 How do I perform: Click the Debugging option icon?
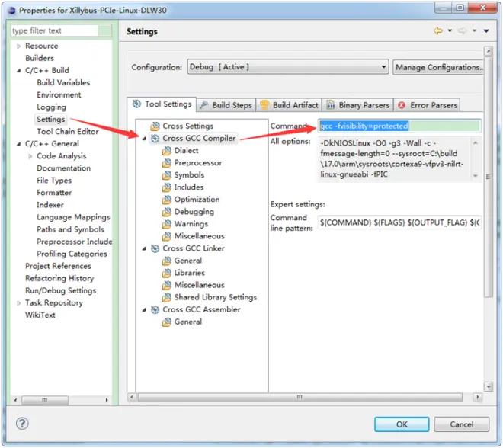click(167, 212)
